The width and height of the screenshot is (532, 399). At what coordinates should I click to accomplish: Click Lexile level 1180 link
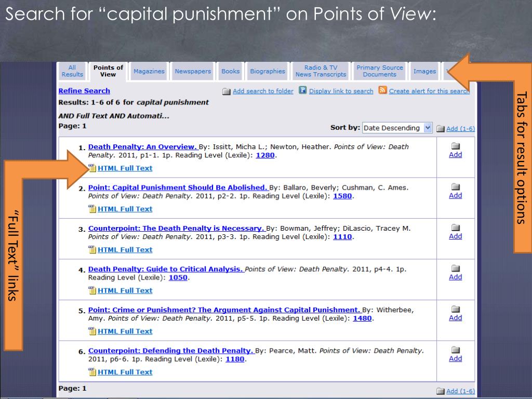click(235, 359)
